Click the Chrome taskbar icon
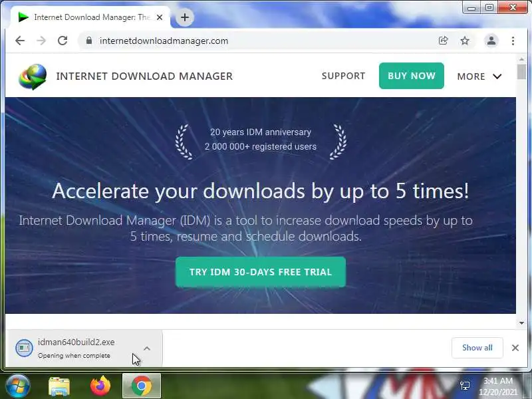 [142, 386]
